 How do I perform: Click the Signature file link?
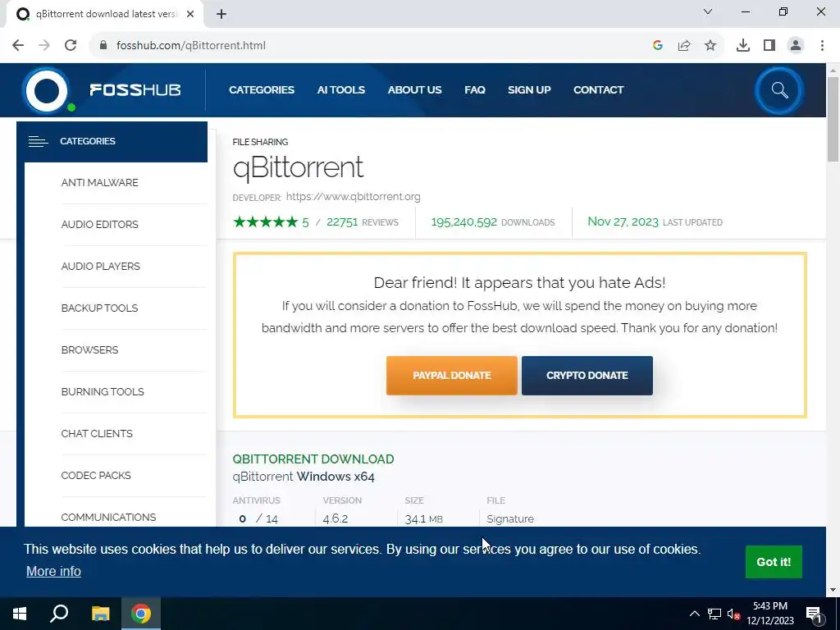(510, 519)
